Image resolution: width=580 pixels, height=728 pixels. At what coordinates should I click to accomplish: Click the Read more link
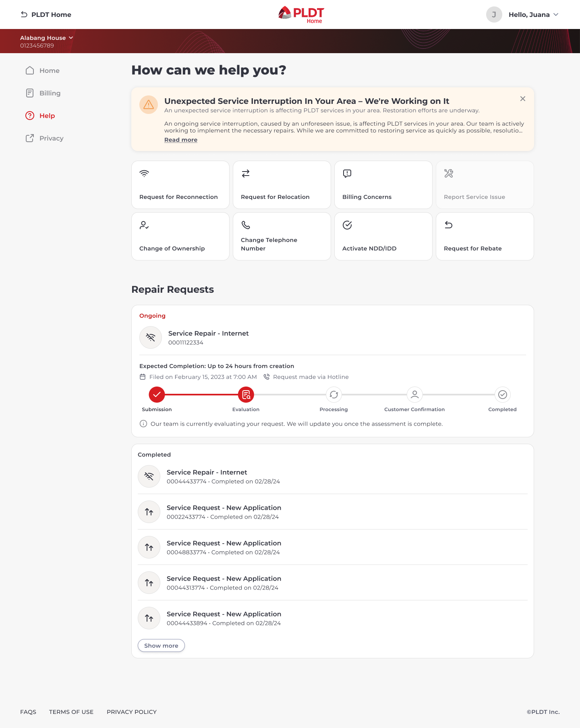click(x=181, y=140)
